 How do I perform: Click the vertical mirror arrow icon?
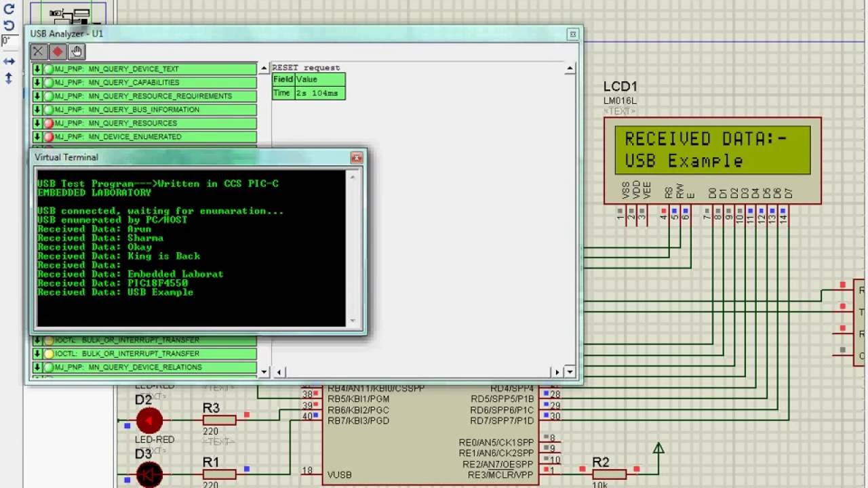(9, 79)
